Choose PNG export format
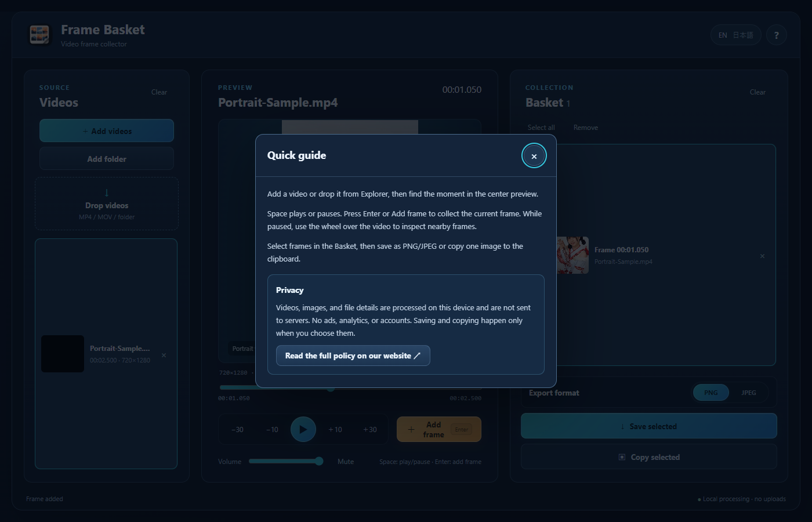The width and height of the screenshot is (812, 522). click(711, 393)
